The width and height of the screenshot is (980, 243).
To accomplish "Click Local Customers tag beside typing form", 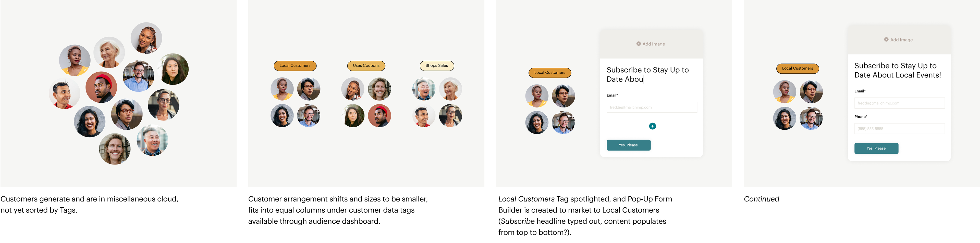I will coord(549,73).
